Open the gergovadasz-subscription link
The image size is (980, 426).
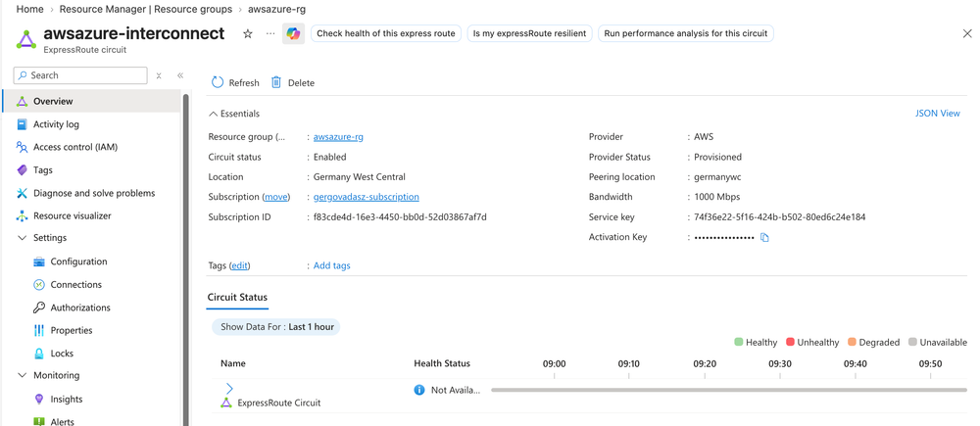click(367, 198)
